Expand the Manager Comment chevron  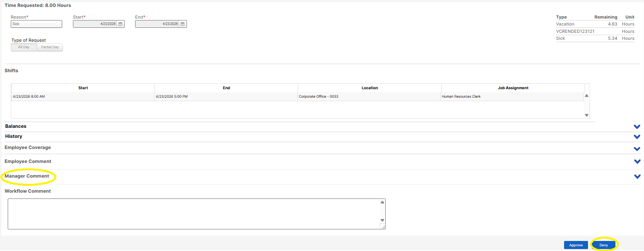(637, 176)
